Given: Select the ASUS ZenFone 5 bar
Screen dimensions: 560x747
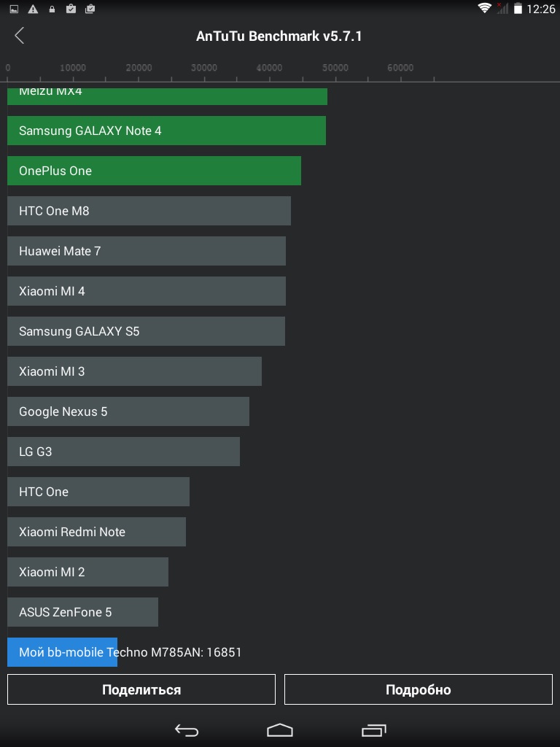Looking at the screenshot, I should (83, 612).
